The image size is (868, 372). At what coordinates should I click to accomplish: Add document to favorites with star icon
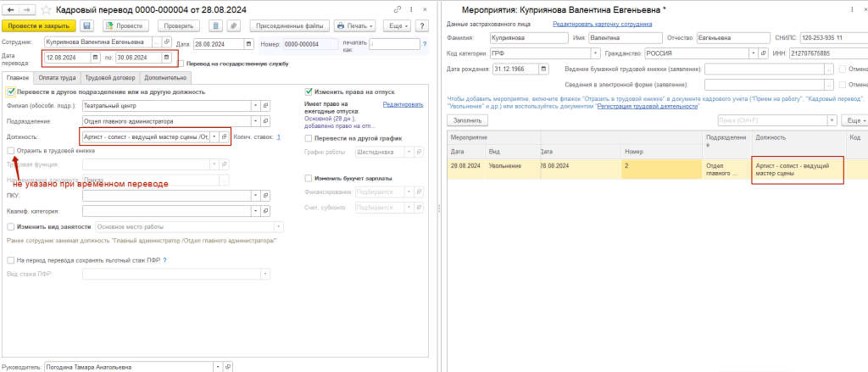45,8
